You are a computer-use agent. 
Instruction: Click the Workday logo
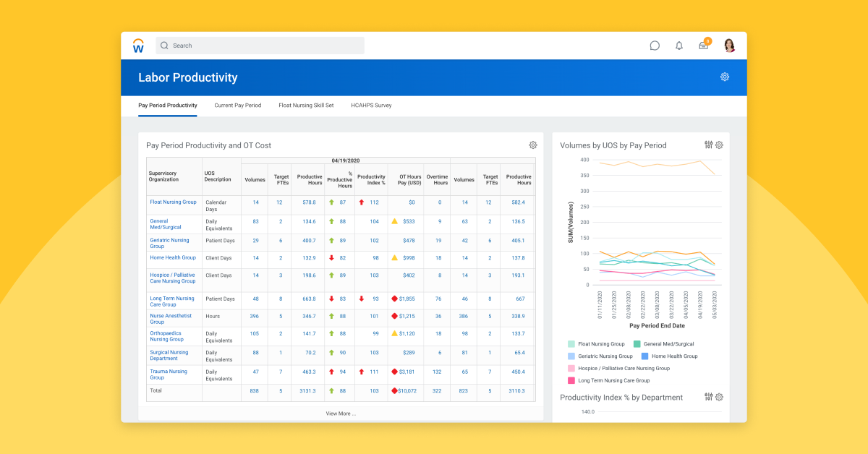(x=137, y=45)
